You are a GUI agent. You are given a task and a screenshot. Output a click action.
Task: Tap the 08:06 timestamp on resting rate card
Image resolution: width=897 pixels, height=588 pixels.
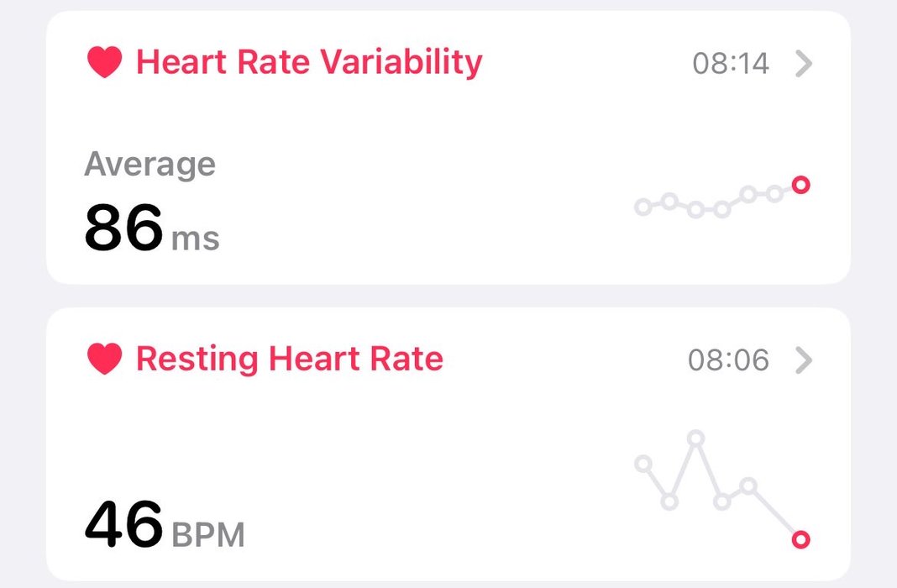click(x=728, y=360)
